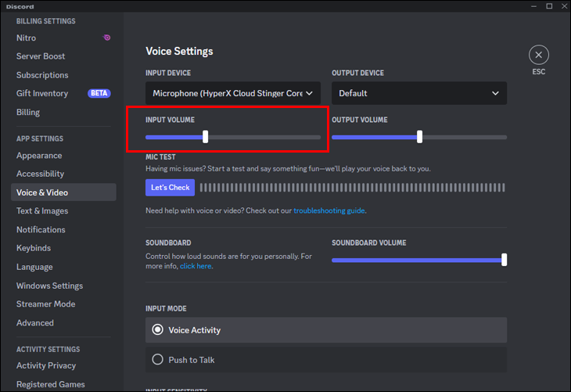The width and height of the screenshot is (571, 392).
Task: Select the Voice Activity radio button
Action: click(x=157, y=330)
